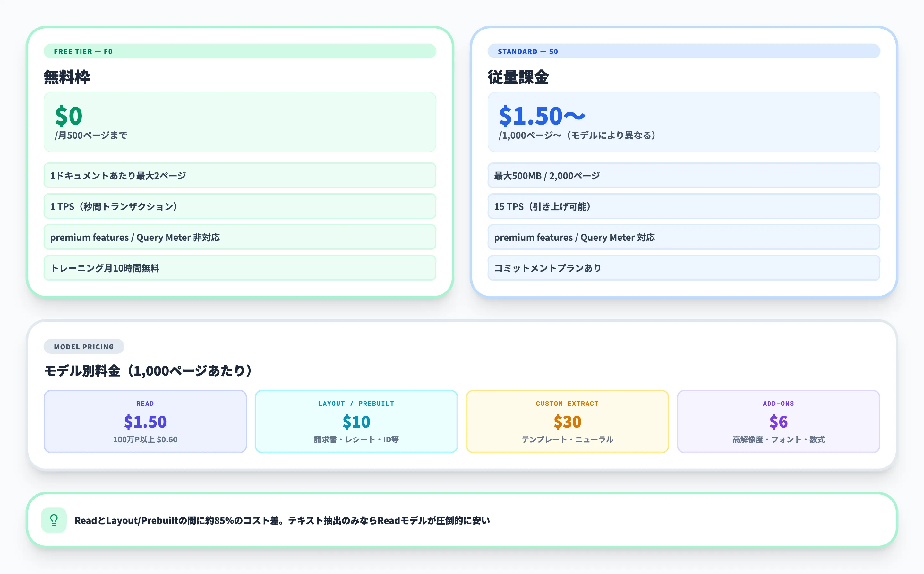Screen dimensions: 924x574
Task: Click the トレーニング月10時間無料 row
Action: [x=240, y=268]
